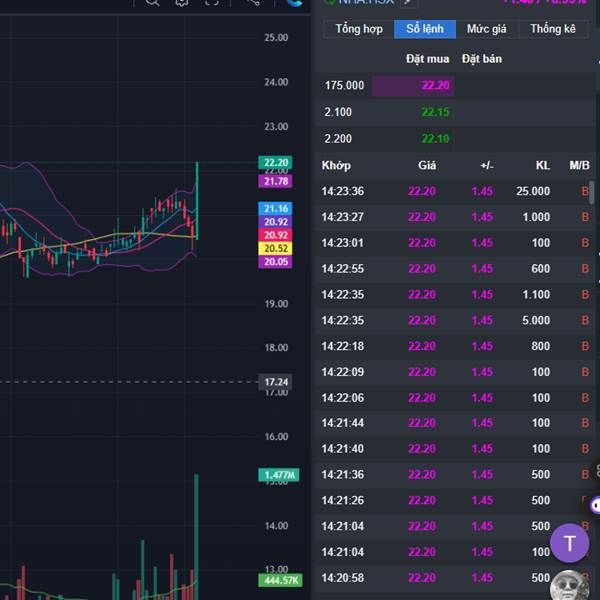Grab the trade list scrollbar thumb
Screen dimensions: 600x600
592,193
